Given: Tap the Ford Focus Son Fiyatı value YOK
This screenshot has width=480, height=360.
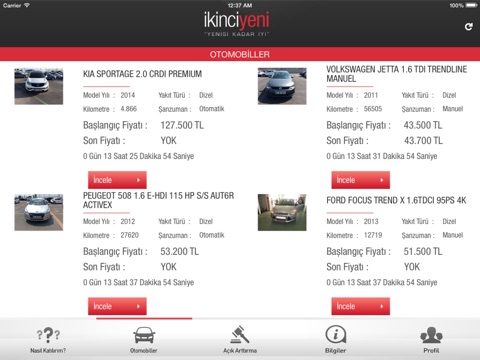Looking at the screenshot, I should [x=412, y=267].
